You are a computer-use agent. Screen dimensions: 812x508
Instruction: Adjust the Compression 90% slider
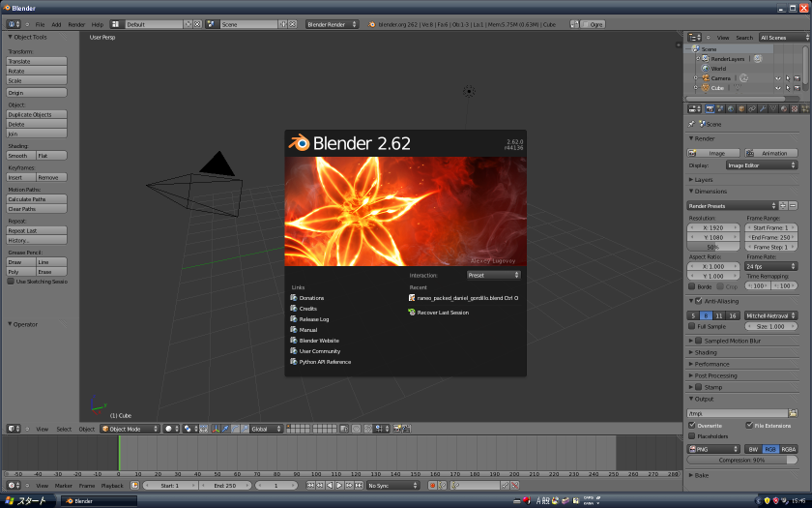742,460
